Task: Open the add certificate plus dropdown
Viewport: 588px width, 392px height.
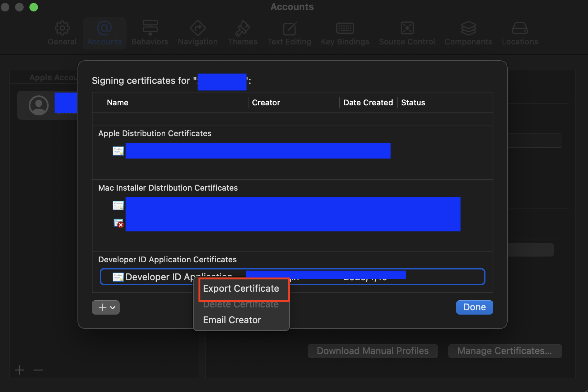Action: 106,307
